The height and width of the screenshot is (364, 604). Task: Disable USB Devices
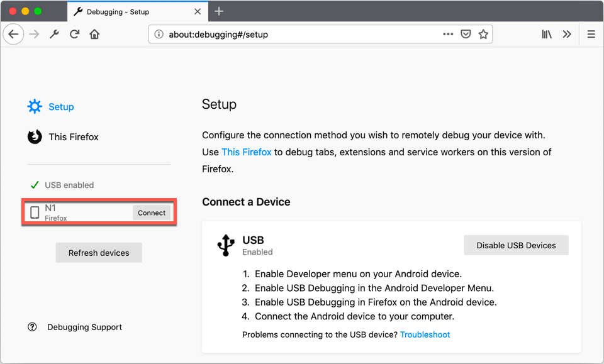click(x=516, y=245)
